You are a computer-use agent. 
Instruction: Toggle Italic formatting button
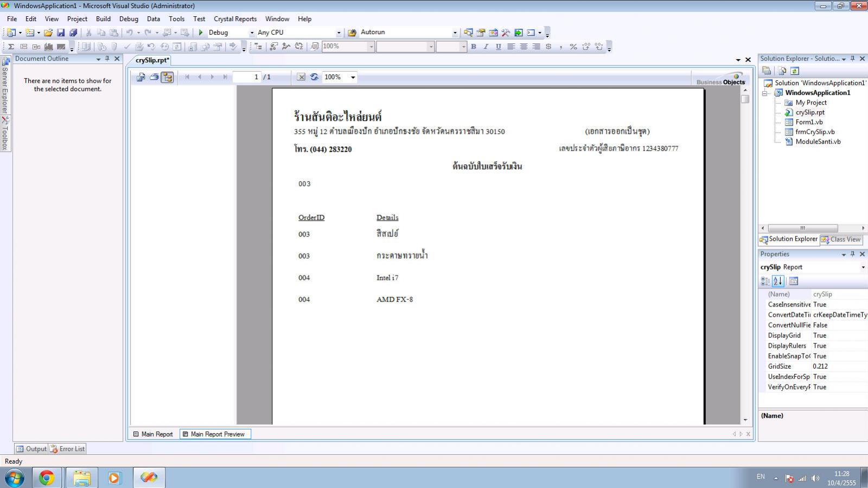[486, 47]
